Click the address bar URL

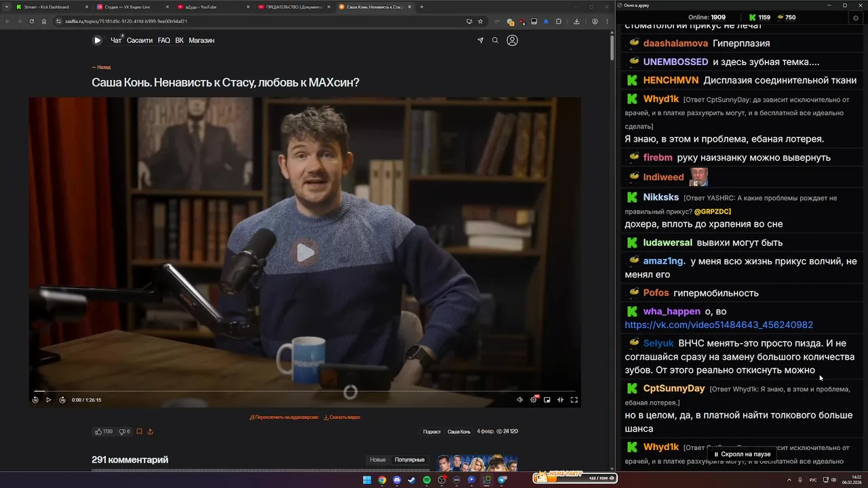(x=126, y=21)
